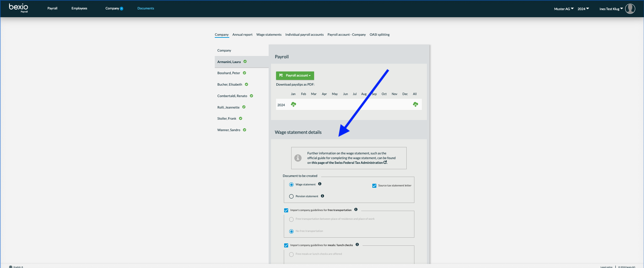Toggle import guidelines for meals / lunch checks
The height and width of the screenshot is (268, 644).
pyautogui.click(x=286, y=245)
